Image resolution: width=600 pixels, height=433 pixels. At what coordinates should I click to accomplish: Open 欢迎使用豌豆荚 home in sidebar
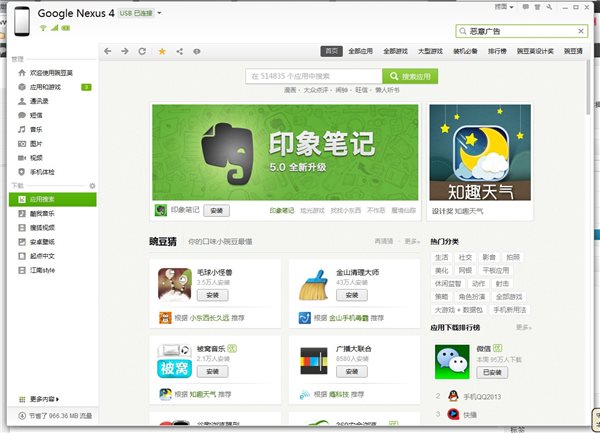[52, 73]
